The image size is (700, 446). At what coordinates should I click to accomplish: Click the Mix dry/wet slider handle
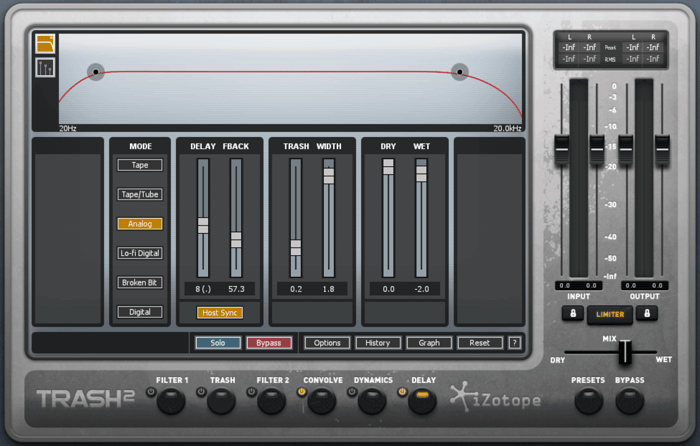coord(625,352)
